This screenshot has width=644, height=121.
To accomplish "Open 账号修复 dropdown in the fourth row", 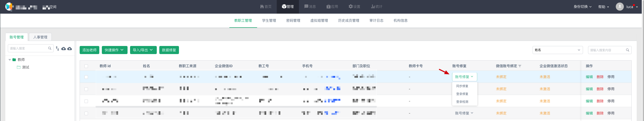I will pyautogui.click(x=464, y=113).
